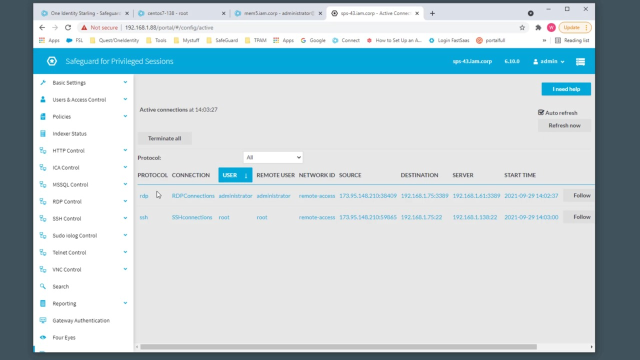Reload the page with browser refresh icon
The height and width of the screenshot is (360, 640).
[x=68, y=27]
